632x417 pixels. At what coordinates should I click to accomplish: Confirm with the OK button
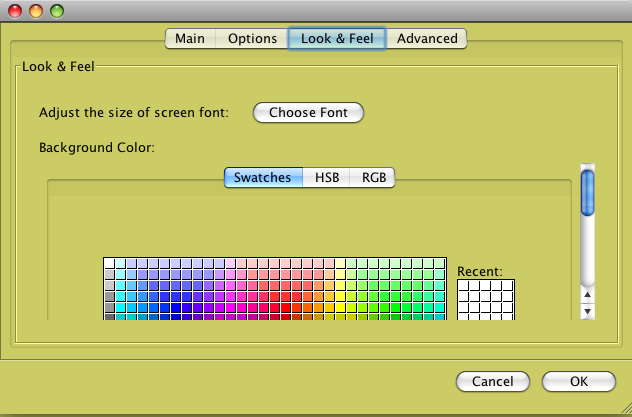[579, 381]
